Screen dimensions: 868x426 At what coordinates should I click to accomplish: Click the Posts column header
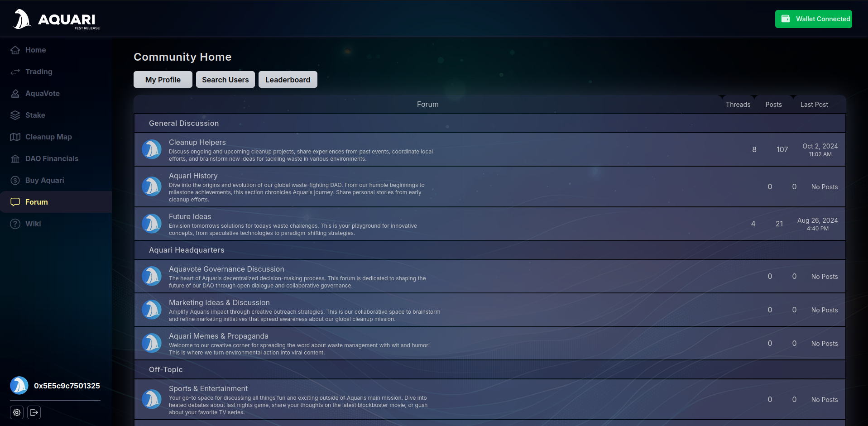pyautogui.click(x=773, y=105)
